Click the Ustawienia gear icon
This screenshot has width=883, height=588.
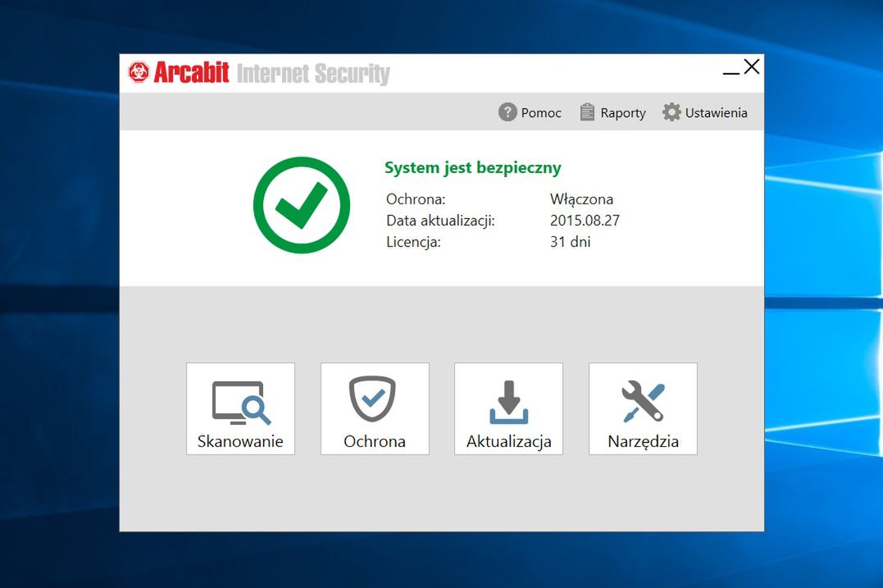pos(673,112)
